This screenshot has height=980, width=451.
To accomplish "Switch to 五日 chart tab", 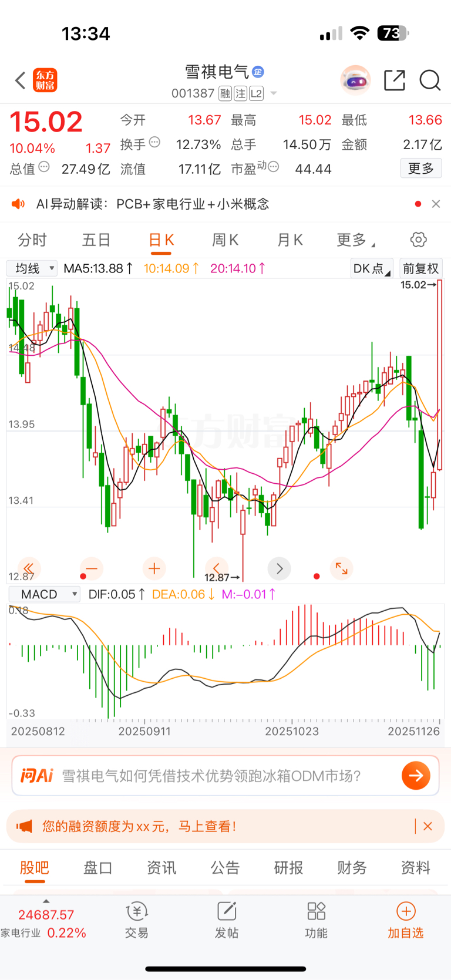I will coord(96,240).
